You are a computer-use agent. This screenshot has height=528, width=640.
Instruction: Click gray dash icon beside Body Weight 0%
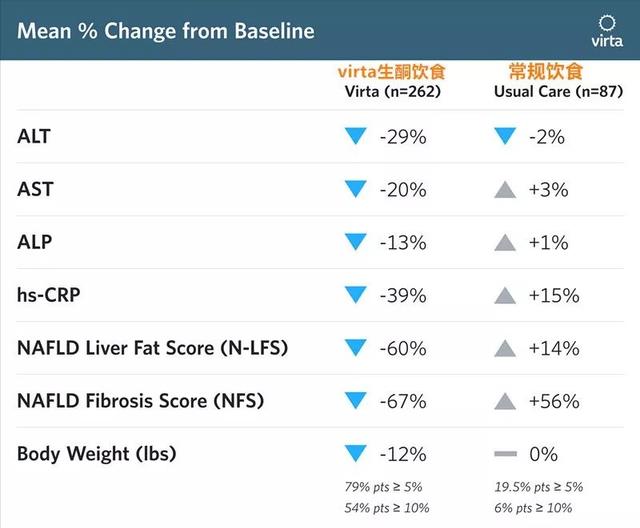point(507,454)
